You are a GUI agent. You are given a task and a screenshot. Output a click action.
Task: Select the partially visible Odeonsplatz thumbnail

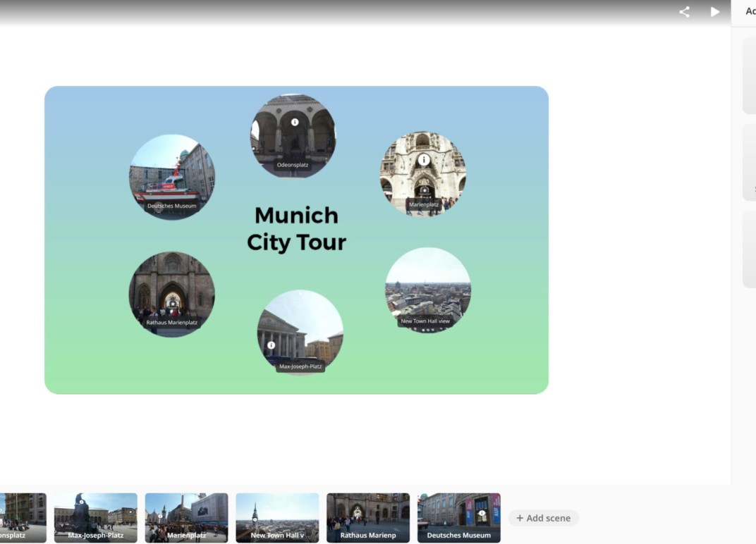point(21,517)
